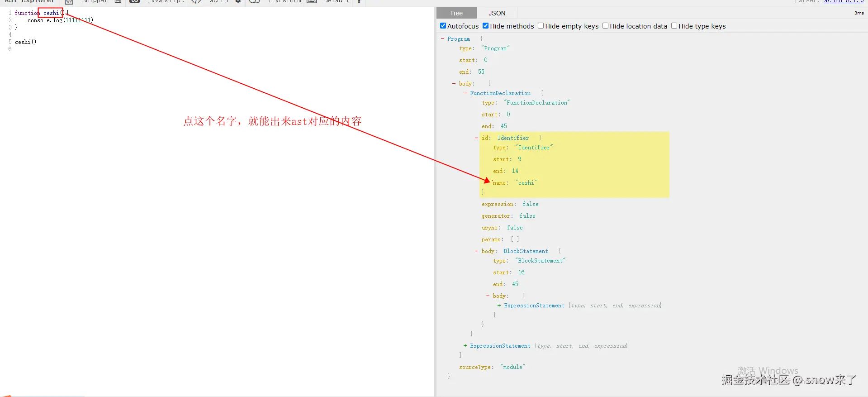
Task: Click the generator: false entry
Action: (x=508, y=216)
